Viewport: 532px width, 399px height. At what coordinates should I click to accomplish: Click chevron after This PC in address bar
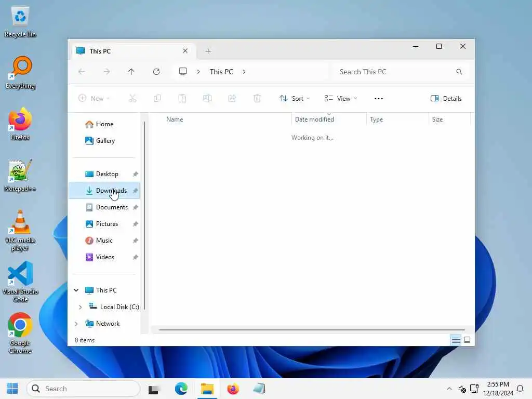coord(244,72)
